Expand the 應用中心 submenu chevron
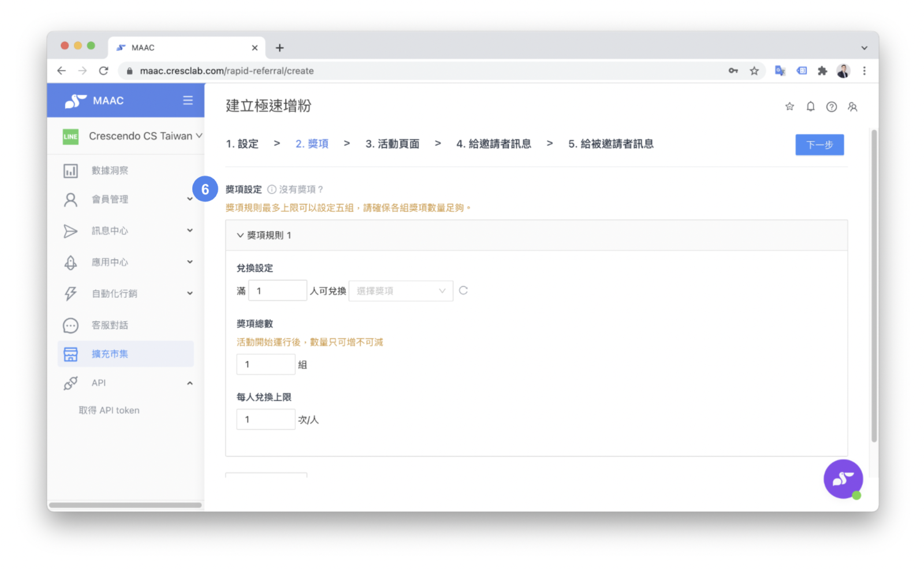This screenshot has width=924, height=569. (190, 261)
